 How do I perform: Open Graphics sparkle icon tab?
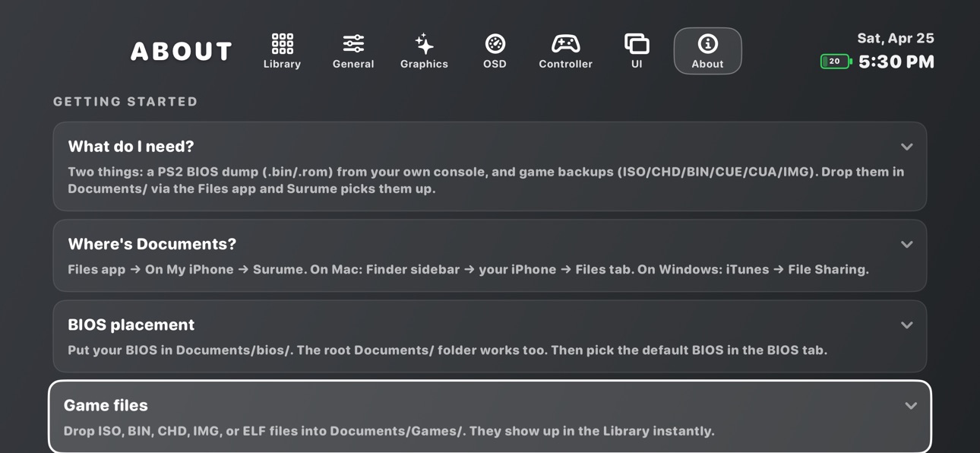coord(424,51)
